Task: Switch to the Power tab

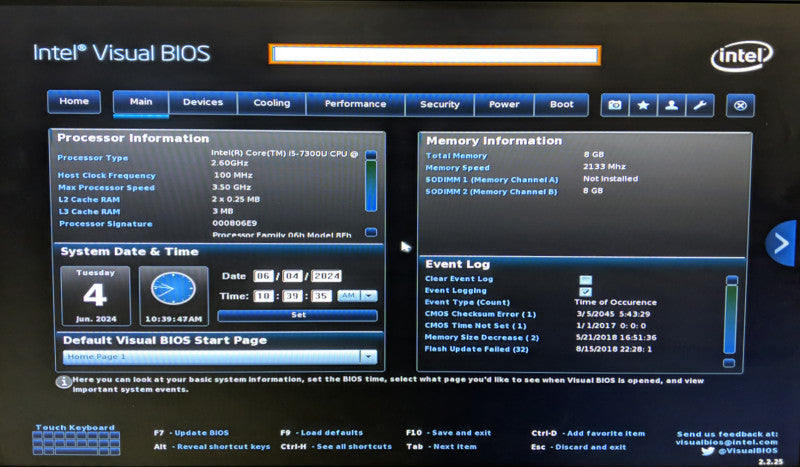Action: (504, 105)
